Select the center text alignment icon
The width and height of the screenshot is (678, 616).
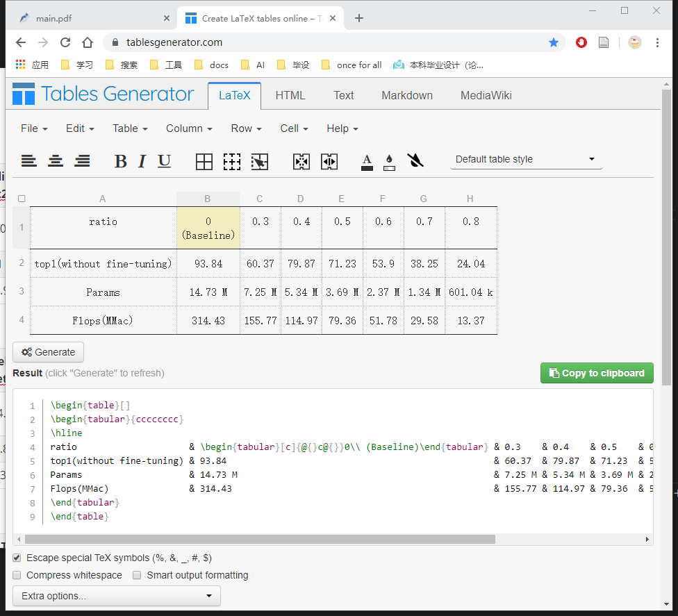pyautogui.click(x=56, y=160)
